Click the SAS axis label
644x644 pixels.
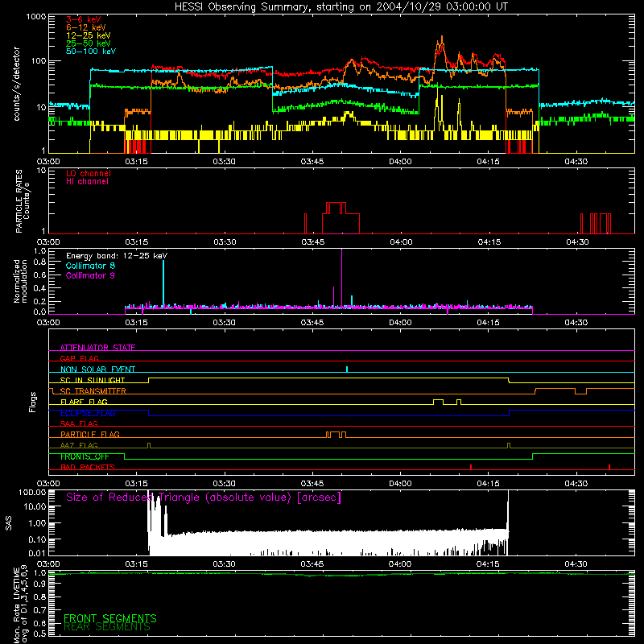coord(8,523)
